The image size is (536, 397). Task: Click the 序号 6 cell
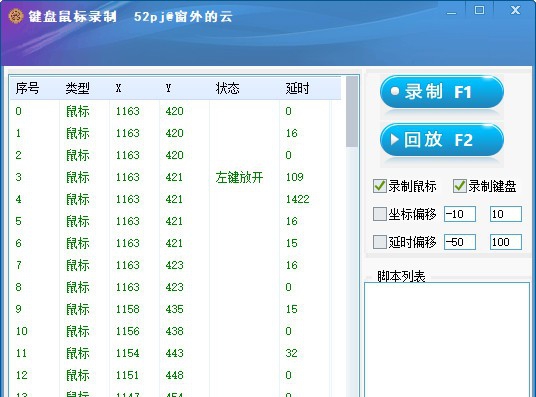(18, 243)
